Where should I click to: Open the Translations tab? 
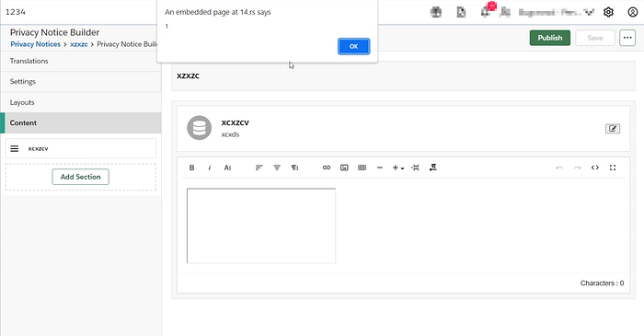click(x=81, y=61)
